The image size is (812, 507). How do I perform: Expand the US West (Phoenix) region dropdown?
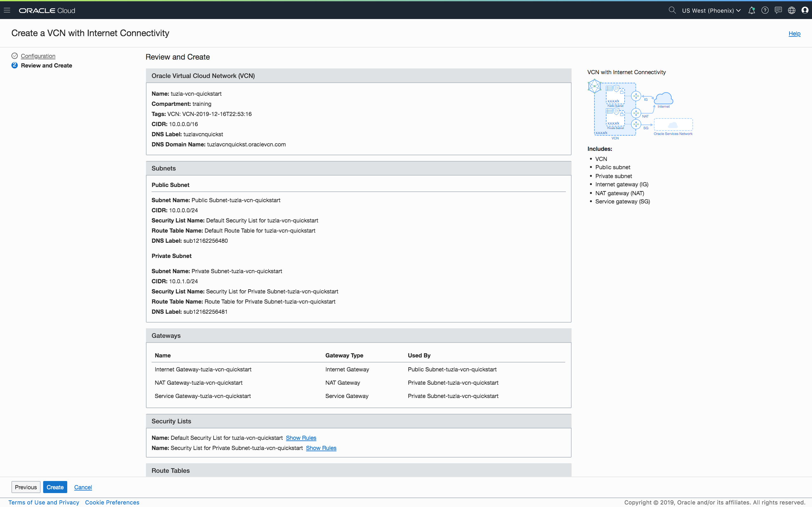pos(711,10)
